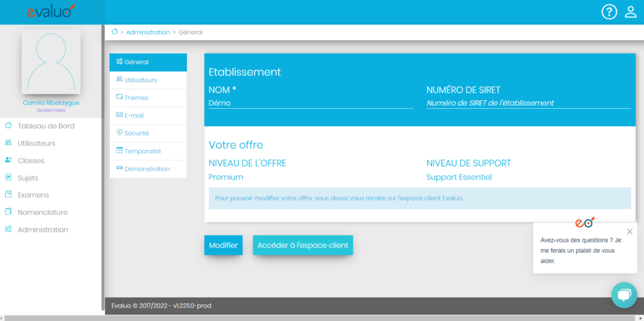Open the user account profile icon
This screenshot has height=321, width=644.
(x=630, y=12)
